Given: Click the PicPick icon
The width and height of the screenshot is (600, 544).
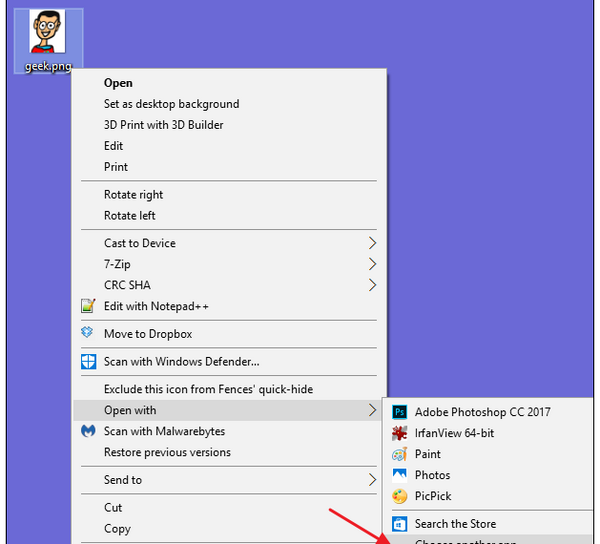Looking at the screenshot, I should [399, 496].
